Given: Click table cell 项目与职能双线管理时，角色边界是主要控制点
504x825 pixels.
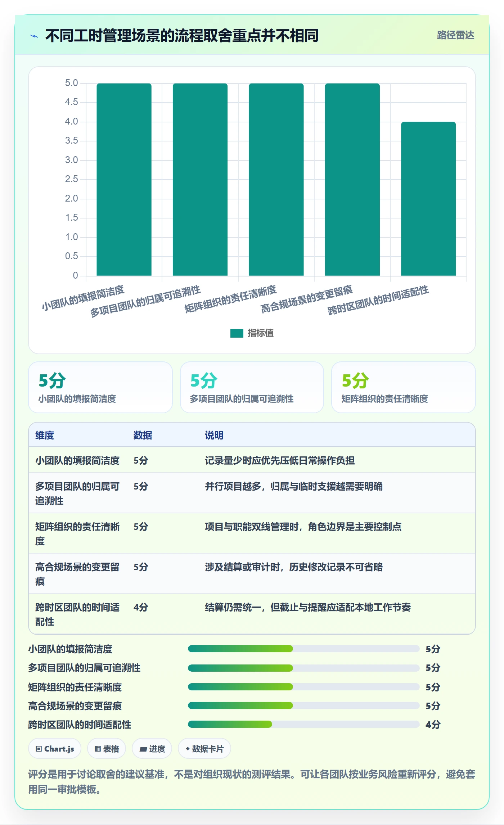Looking at the screenshot, I should click(x=303, y=527).
